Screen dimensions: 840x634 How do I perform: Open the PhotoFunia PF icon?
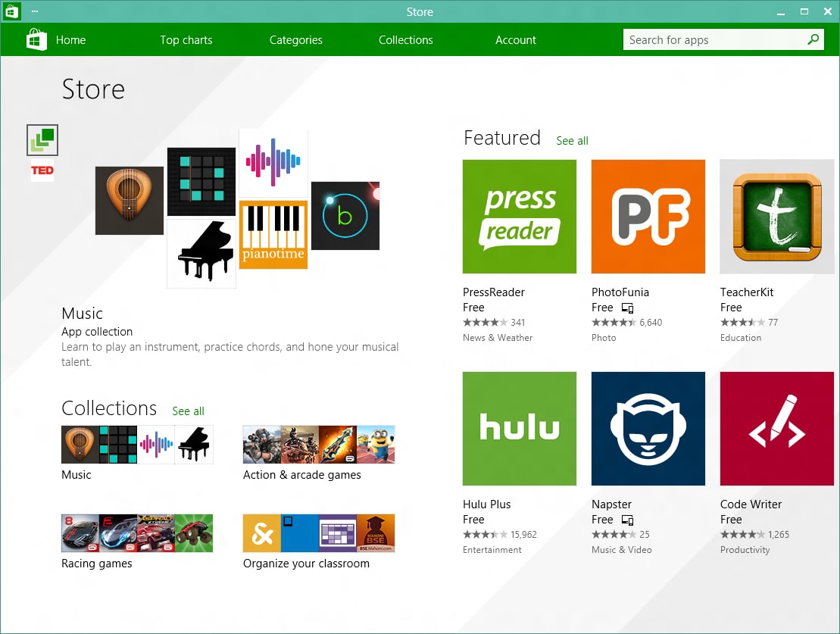pos(648,217)
